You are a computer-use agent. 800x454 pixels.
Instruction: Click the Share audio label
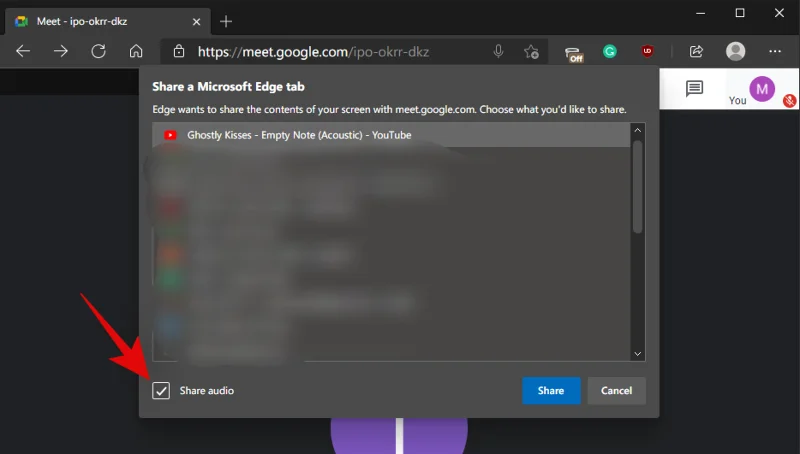coord(207,391)
